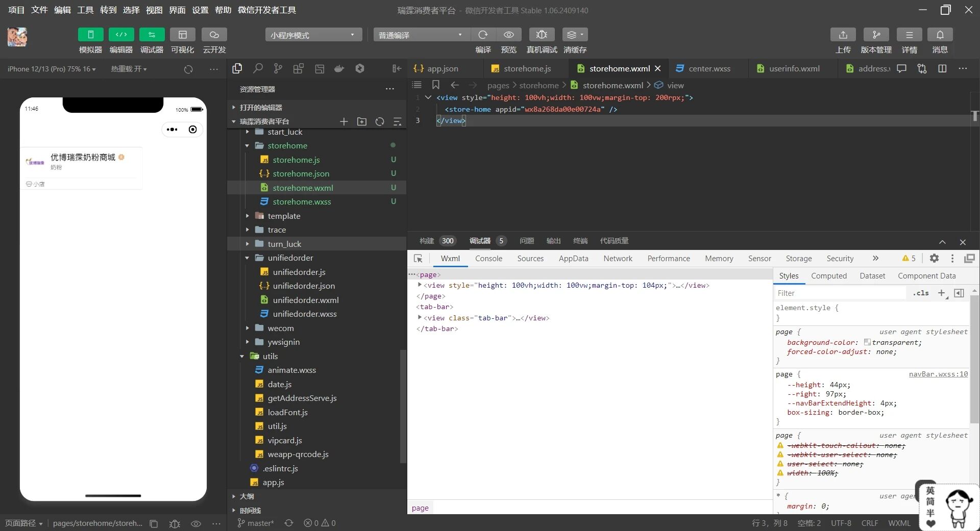The image size is (980, 531).
Task: Click the 上传 upload icon
Action: 843,35
